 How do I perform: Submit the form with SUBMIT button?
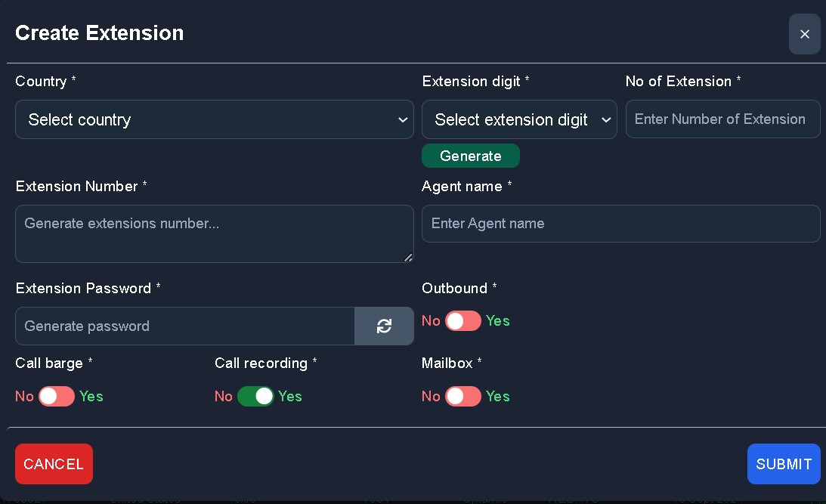coord(784,464)
